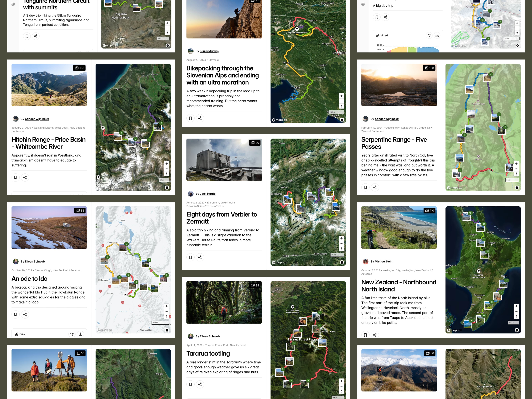Open elevation settings on the Mixed chart
Image resolution: width=532 pixels, height=399 pixels.
point(429,35)
